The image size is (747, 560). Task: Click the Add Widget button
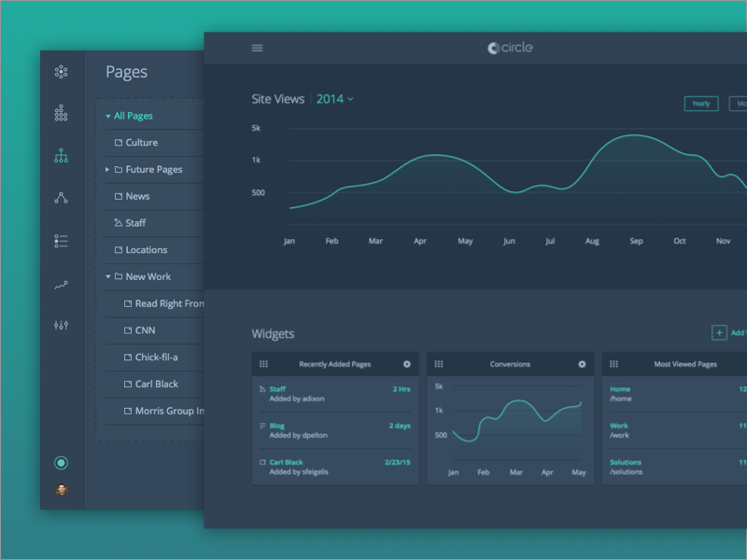[x=720, y=332]
